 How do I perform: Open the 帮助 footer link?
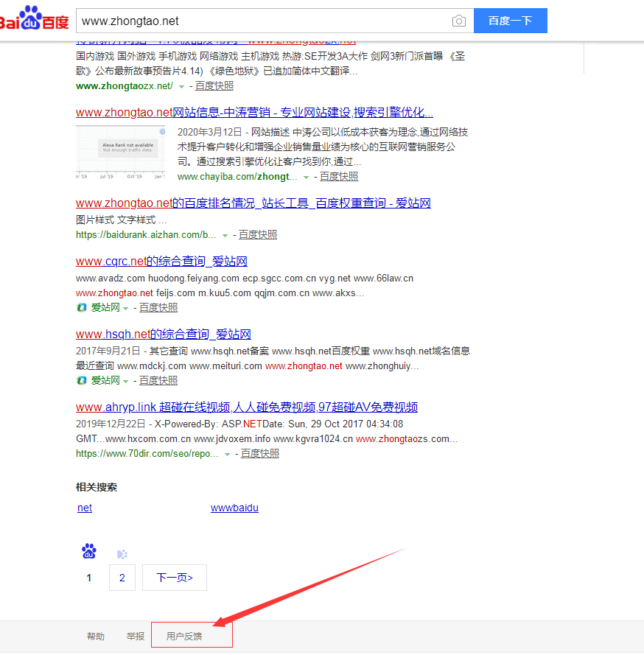coord(96,637)
